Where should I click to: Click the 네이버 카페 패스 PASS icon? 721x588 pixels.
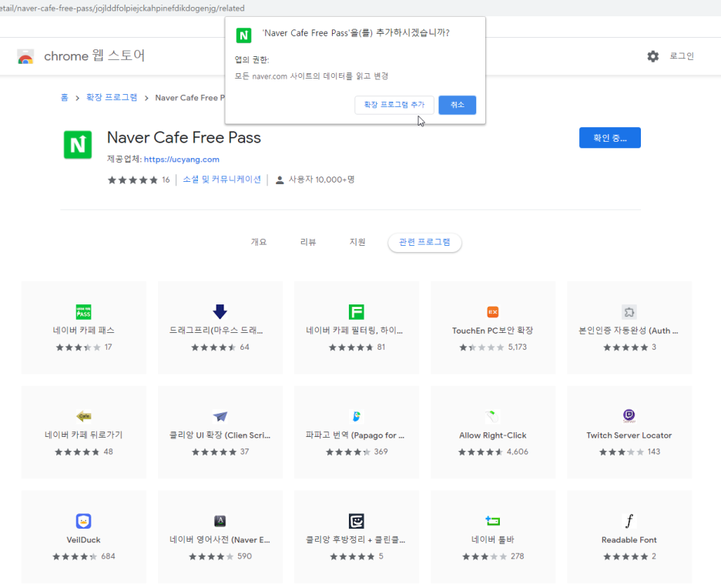click(83, 312)
